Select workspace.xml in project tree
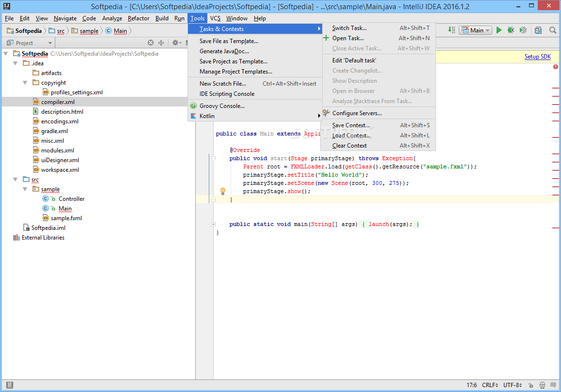This screenshot has width=561, height=392. coord(60,170)
